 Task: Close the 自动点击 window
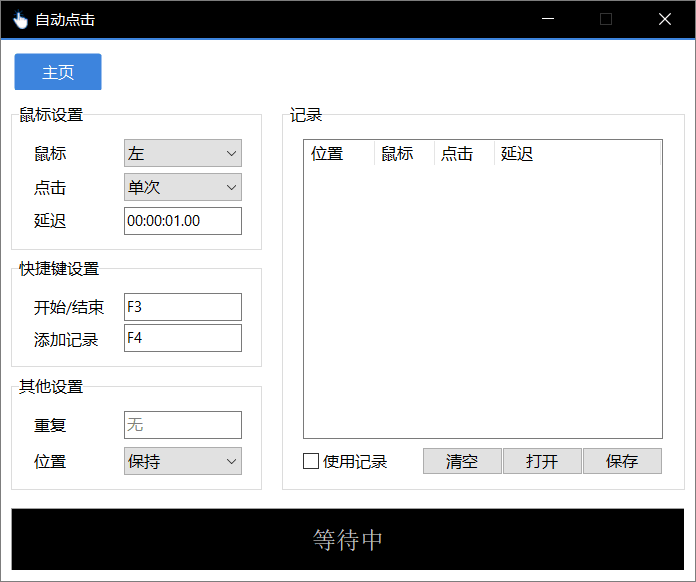click(x=665, y=19)
